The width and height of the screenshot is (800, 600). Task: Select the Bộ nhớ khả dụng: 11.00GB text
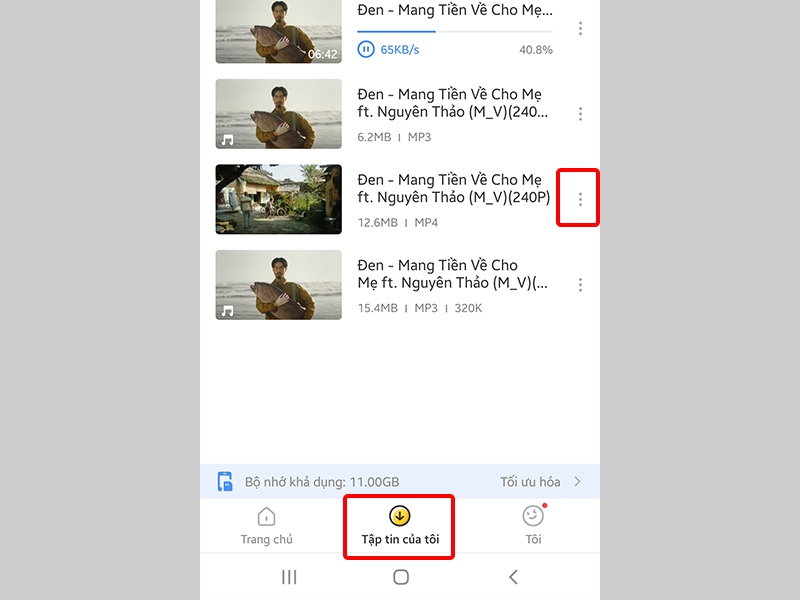pos(322,482)
